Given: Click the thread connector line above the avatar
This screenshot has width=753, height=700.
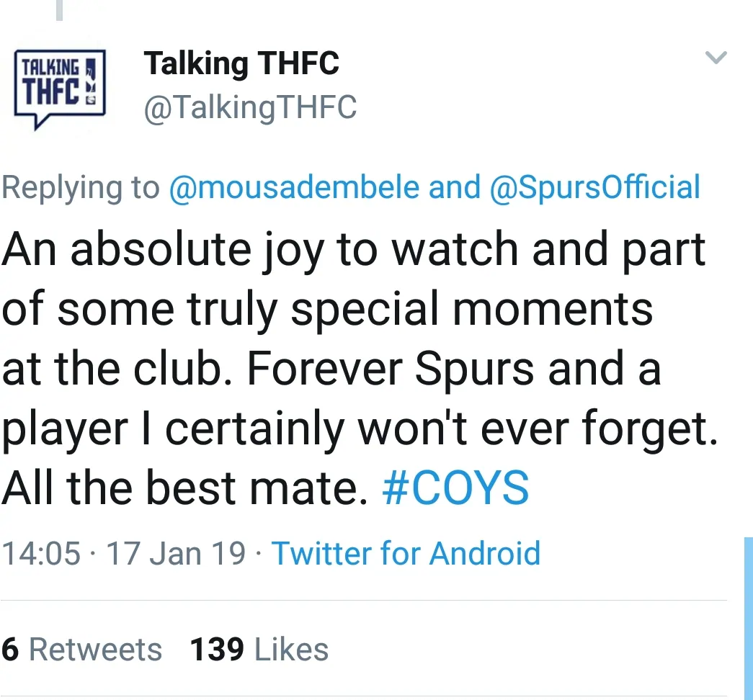Looking at the screenshot, I should click(x=59, y=9).
